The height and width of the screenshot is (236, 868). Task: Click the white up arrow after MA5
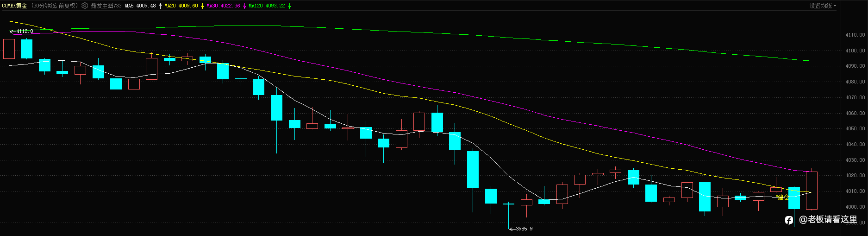pos(160,6)
